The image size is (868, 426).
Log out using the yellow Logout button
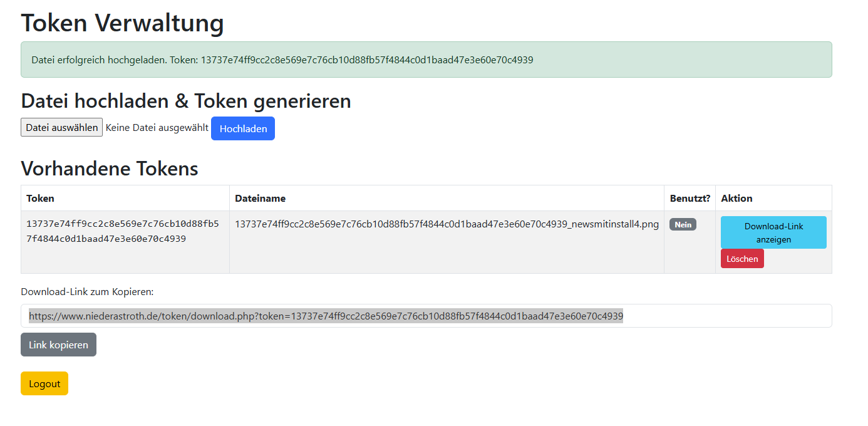tap(44, 384)
